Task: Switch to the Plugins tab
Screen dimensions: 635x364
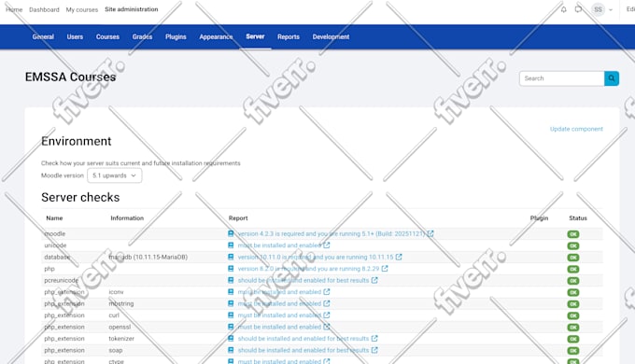Action: point(176,36)
